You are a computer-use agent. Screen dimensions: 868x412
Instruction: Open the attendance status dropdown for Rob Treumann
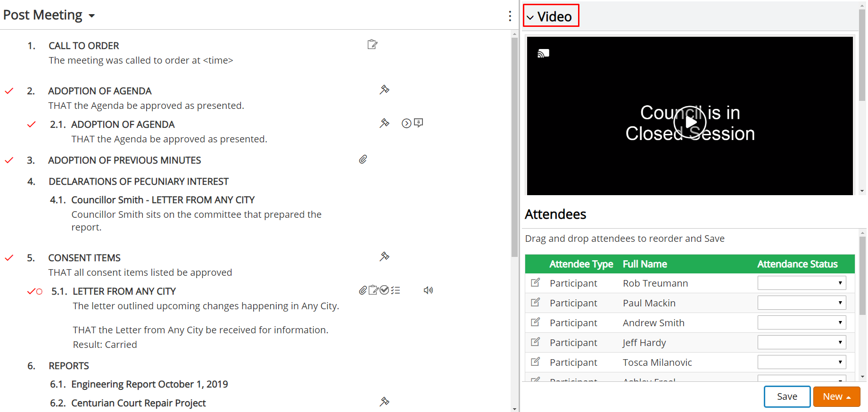tap(802, 283)
